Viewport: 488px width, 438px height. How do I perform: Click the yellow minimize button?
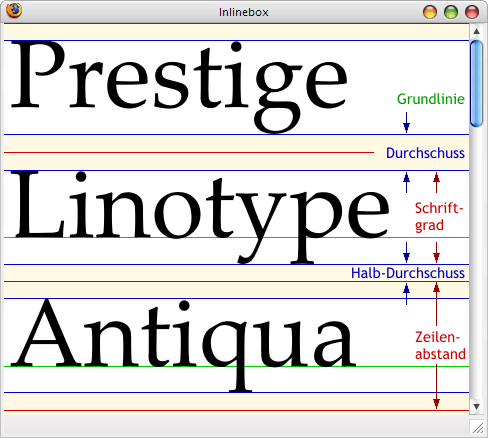[x=430, y=12]
